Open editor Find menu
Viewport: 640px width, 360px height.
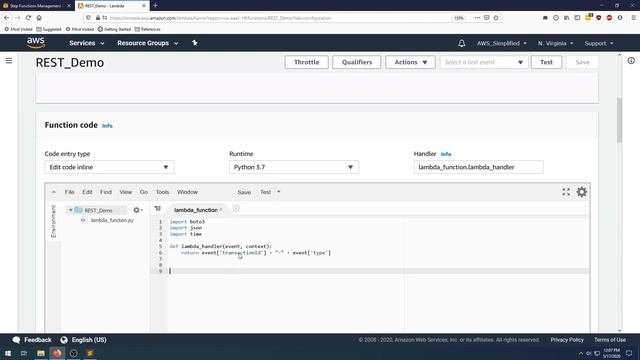coord(106,192)
